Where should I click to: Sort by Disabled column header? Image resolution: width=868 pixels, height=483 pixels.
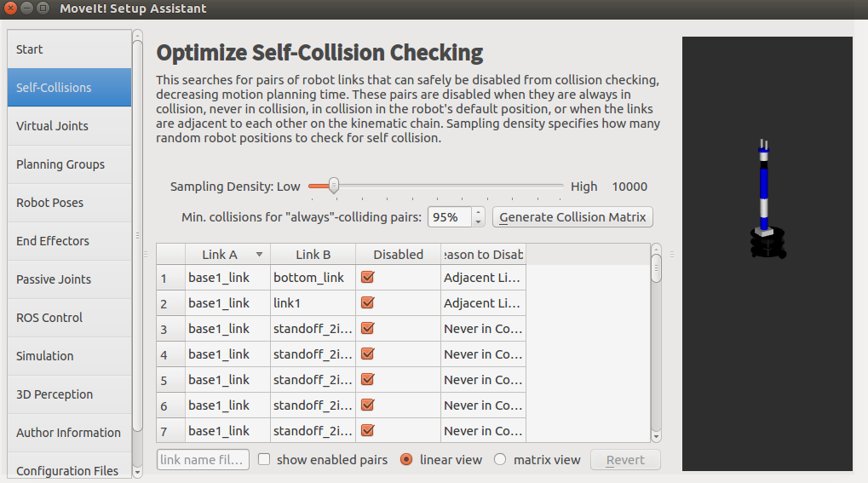click(x=398, y=254)
